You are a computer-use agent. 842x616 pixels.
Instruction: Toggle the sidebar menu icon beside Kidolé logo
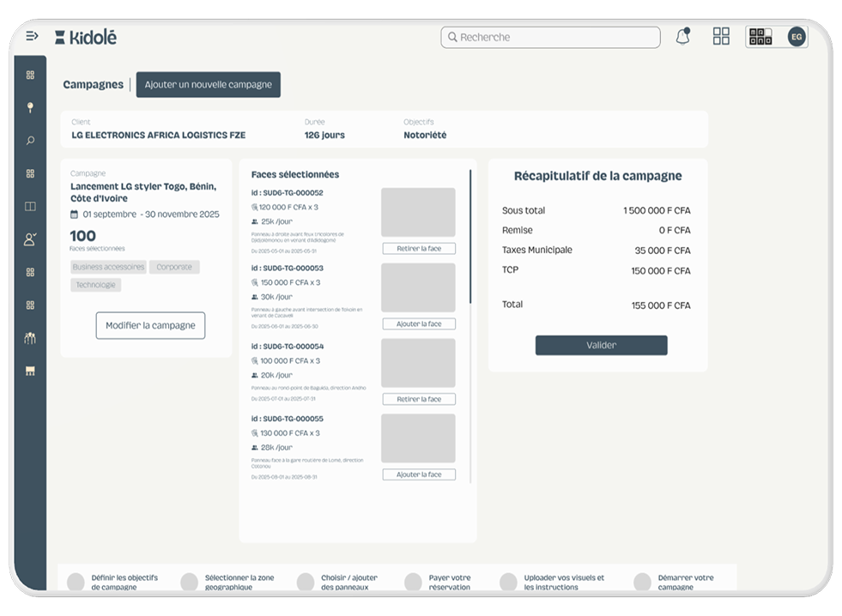32,36
